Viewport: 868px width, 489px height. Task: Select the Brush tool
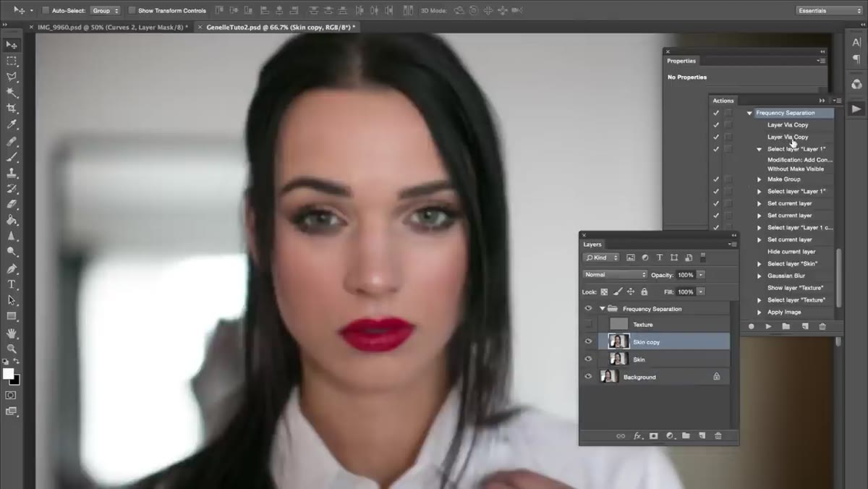click(12, 158)
